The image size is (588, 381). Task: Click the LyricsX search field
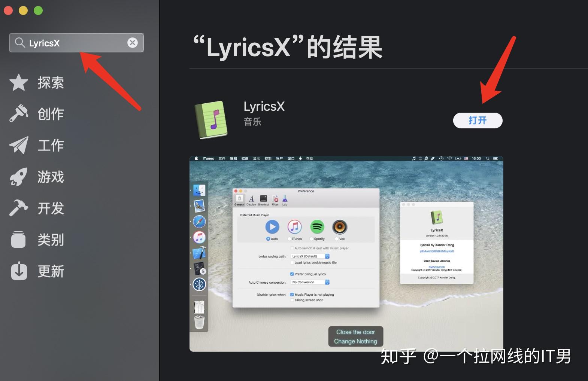76,43
